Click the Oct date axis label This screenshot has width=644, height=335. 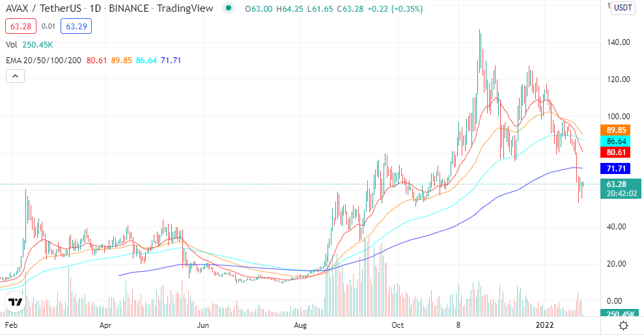398,325
